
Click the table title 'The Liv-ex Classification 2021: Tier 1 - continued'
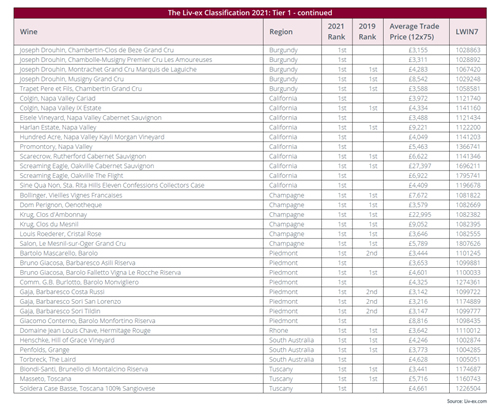tap(250, 13)
